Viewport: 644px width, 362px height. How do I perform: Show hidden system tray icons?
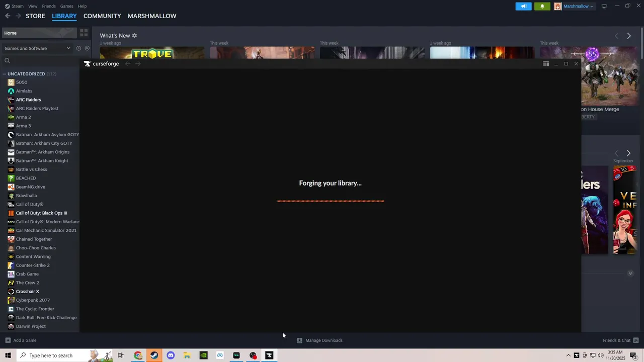[569, 355]
